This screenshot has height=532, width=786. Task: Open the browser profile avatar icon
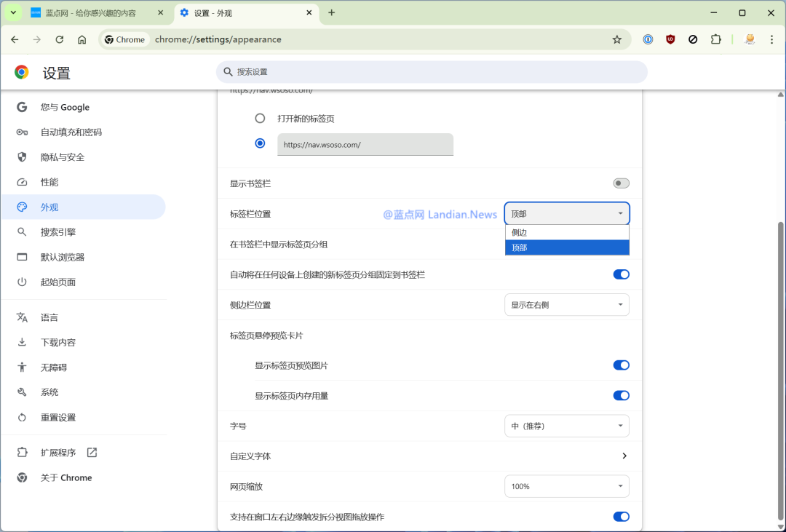(x=749, y=39)
